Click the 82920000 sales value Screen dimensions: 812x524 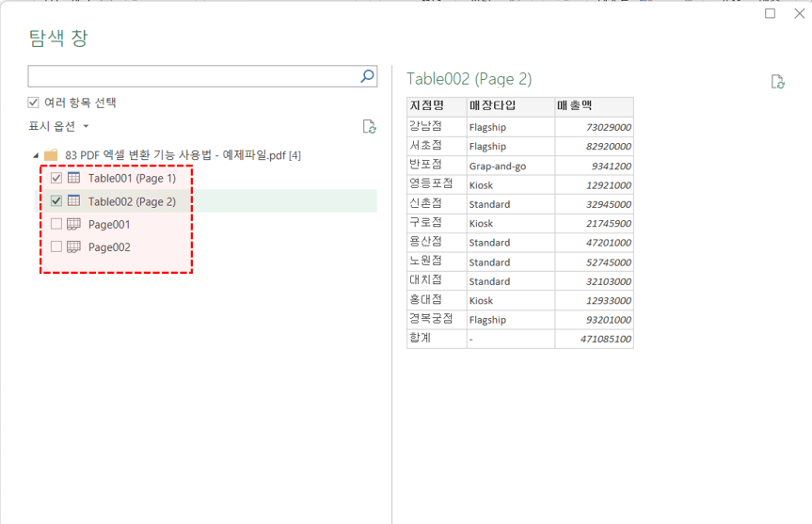(594, 146)
